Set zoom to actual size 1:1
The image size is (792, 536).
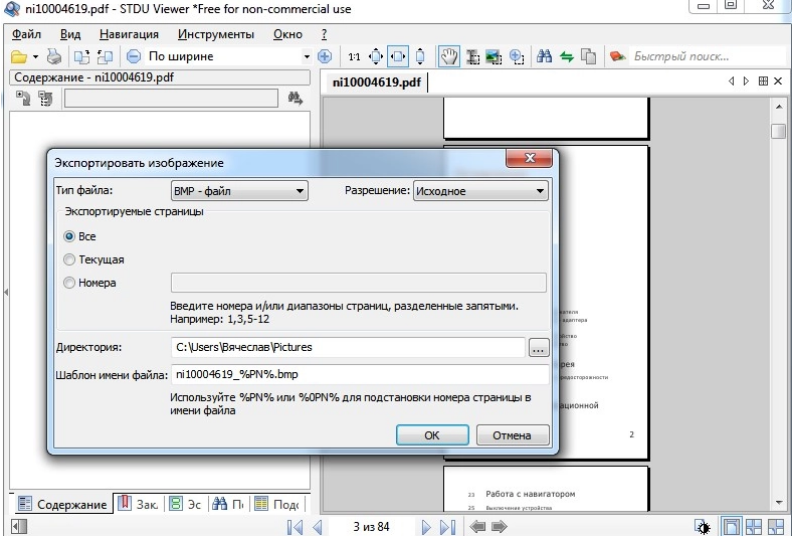(354, 57)
